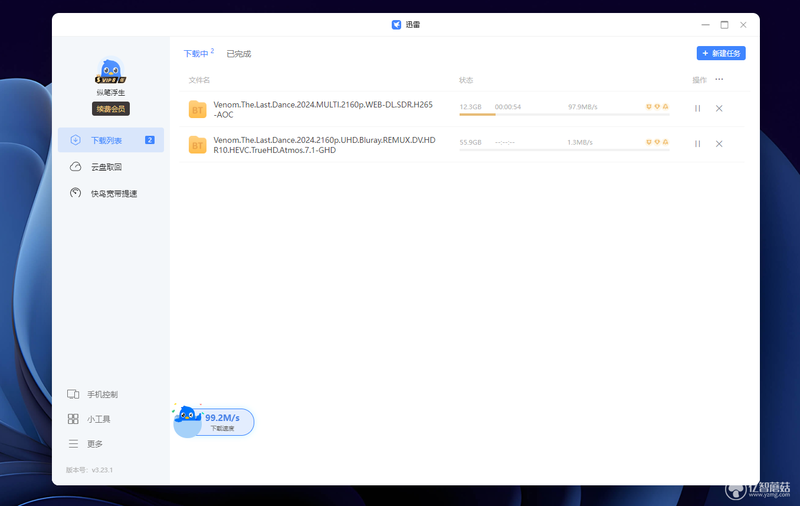This screenshot has width=800, height=506.
Task: Click the badge count 2 on 下载列表
Action: [149, 140]
